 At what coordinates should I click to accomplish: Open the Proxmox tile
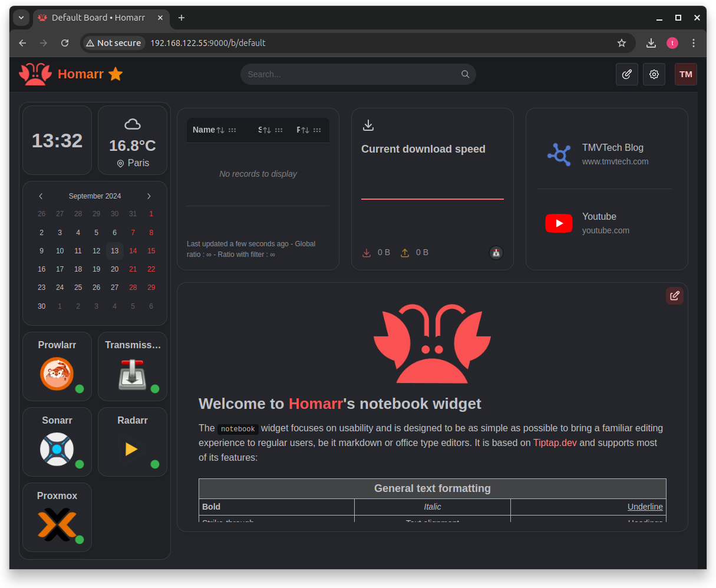(x=57, y=517)
